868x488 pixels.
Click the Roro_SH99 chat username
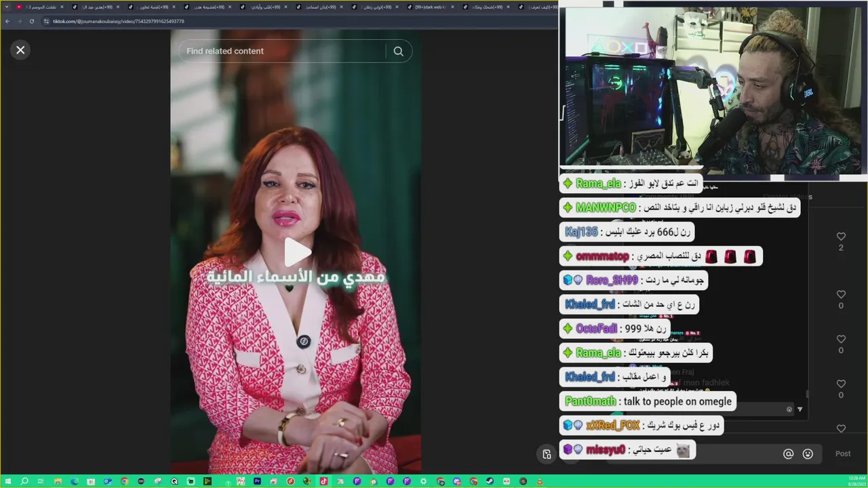(x=612, y=280)
